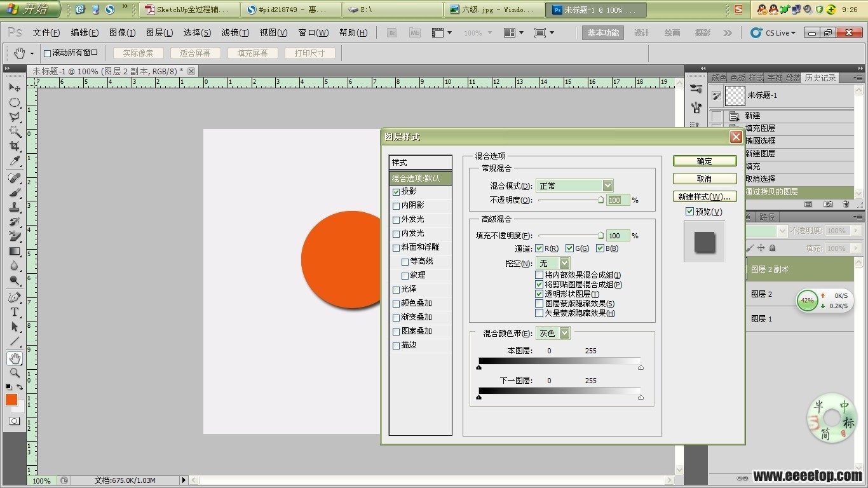Click the foreground orange color swatch

pyautogui.click(x=11, y=399)
